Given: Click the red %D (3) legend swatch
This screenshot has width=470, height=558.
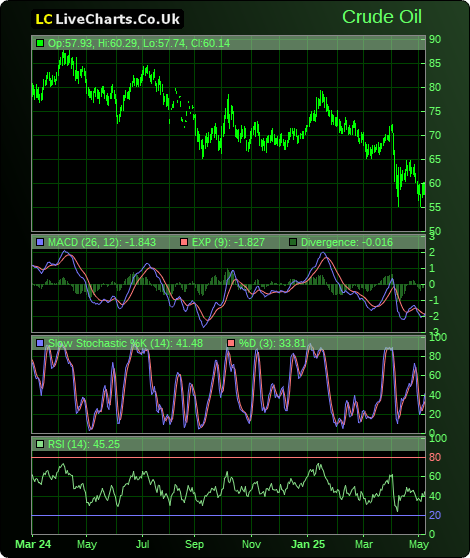Looking at the screenshot, I should (x=231, y=343).
